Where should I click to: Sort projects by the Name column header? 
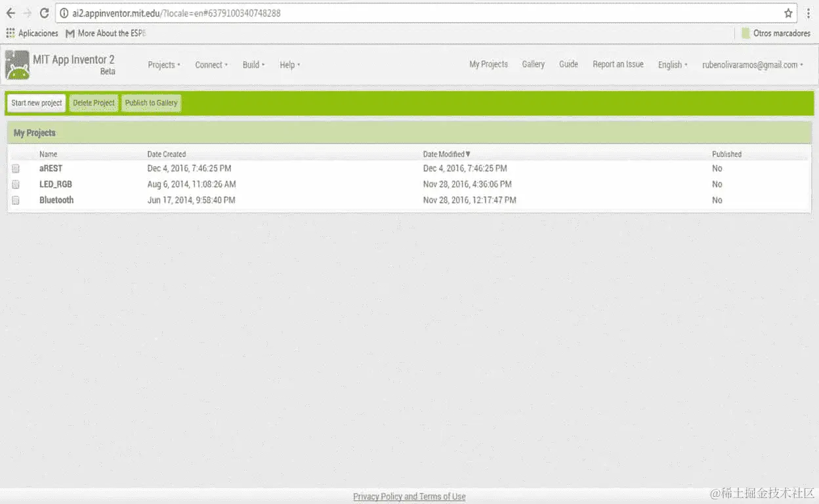(48, 154)
